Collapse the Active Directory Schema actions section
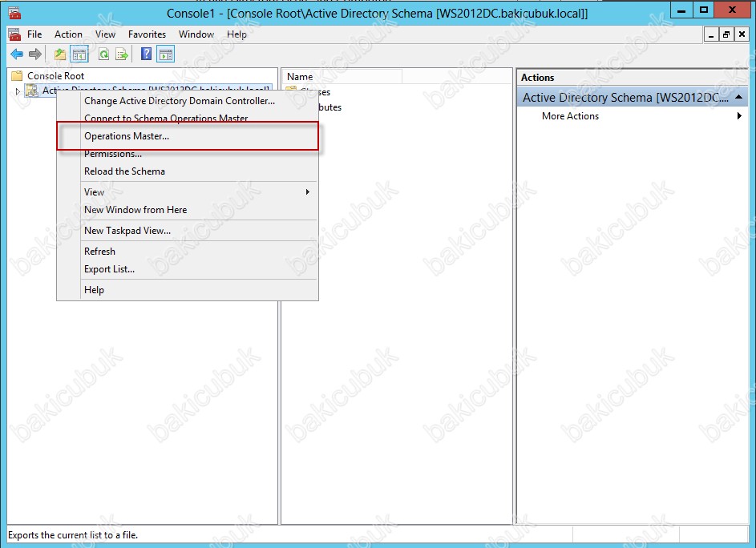The height and width of the screenshot is (548, 756). (x=738, y=98)
